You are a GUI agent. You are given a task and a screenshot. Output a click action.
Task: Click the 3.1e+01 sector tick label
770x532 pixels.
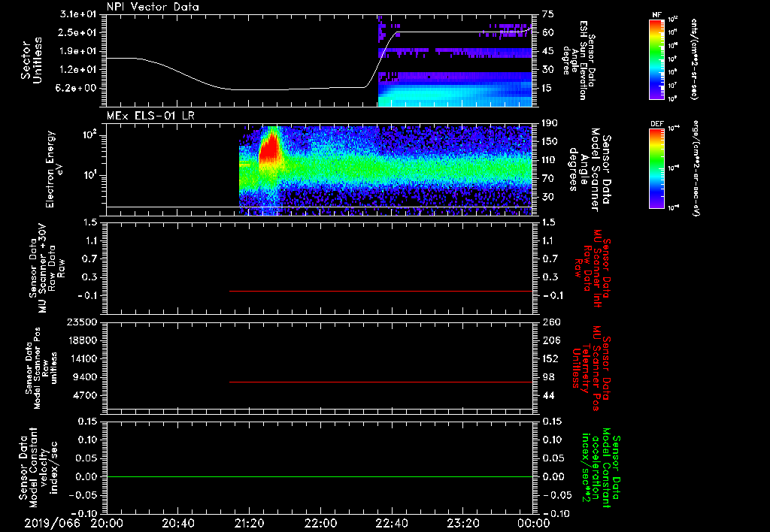click(78, 14)
